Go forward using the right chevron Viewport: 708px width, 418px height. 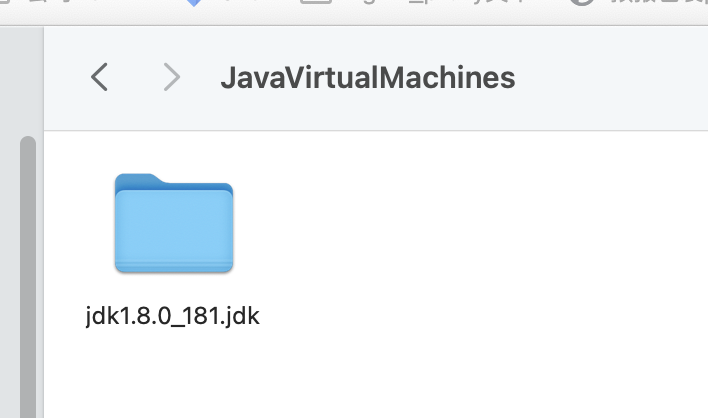[x=172, y=77]
